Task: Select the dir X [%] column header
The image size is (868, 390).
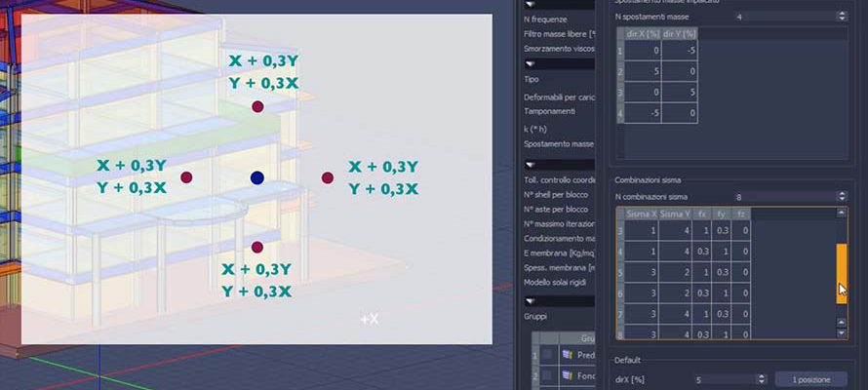Action: 643,34
